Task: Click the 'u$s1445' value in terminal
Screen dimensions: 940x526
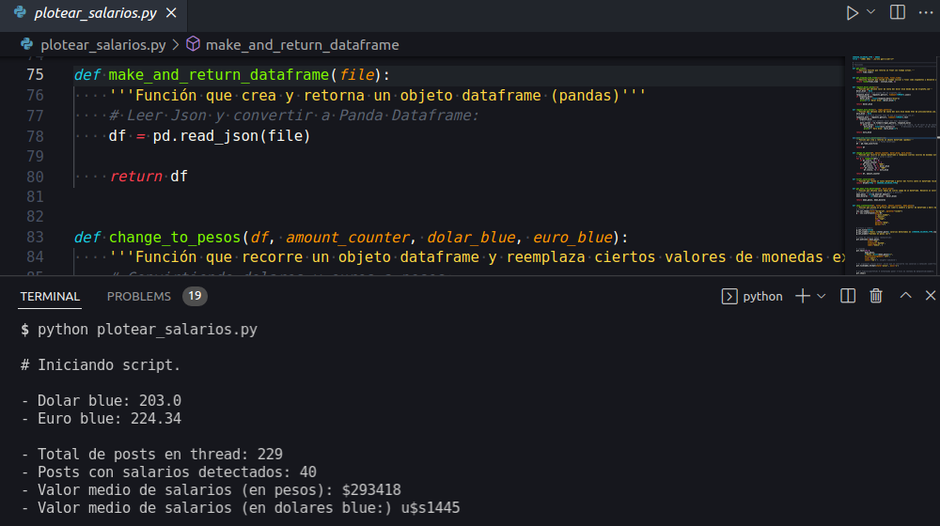Action: (430, 508)
